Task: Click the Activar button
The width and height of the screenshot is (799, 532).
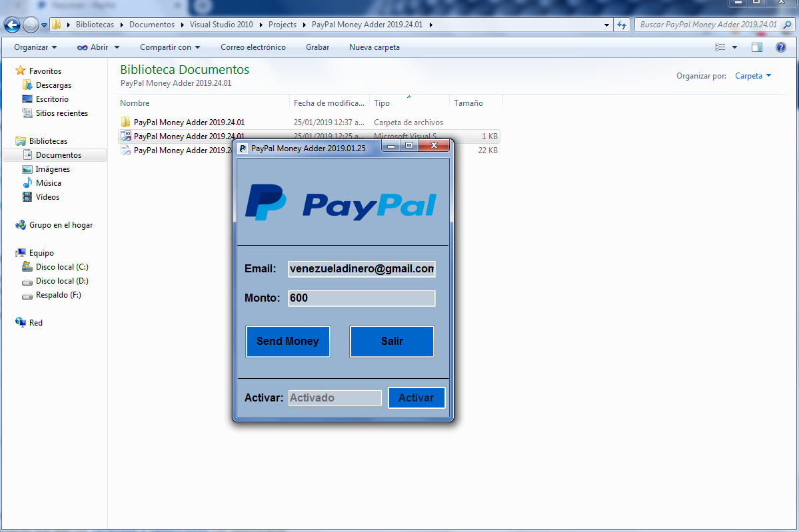Action: (416, 398)
